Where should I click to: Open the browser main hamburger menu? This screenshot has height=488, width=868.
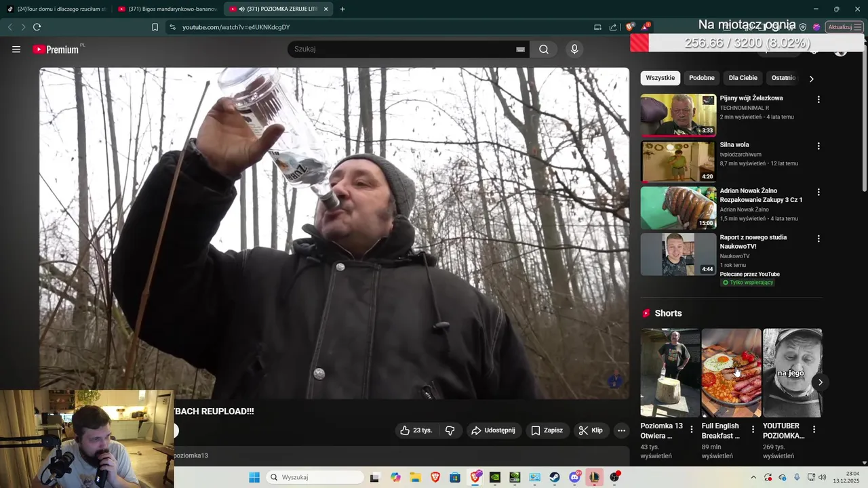858,27
